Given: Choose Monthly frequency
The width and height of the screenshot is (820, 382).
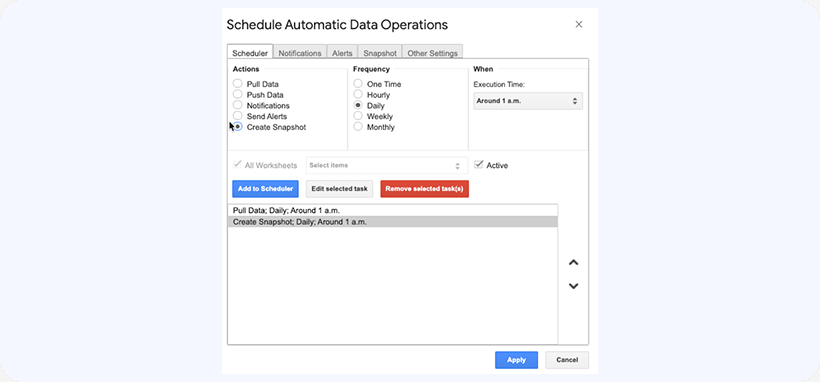Looking at the screenshot, I should (358, 127).
